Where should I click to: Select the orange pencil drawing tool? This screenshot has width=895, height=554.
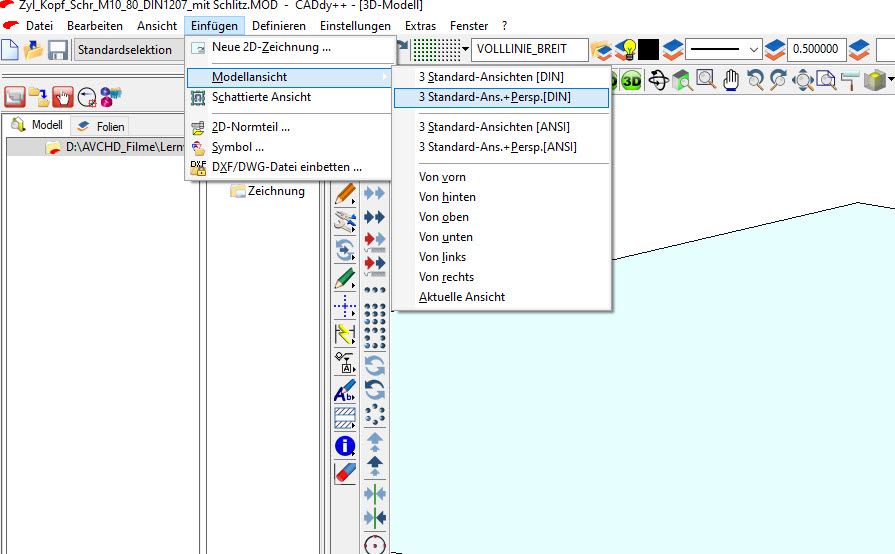click(x=345, y=194)
